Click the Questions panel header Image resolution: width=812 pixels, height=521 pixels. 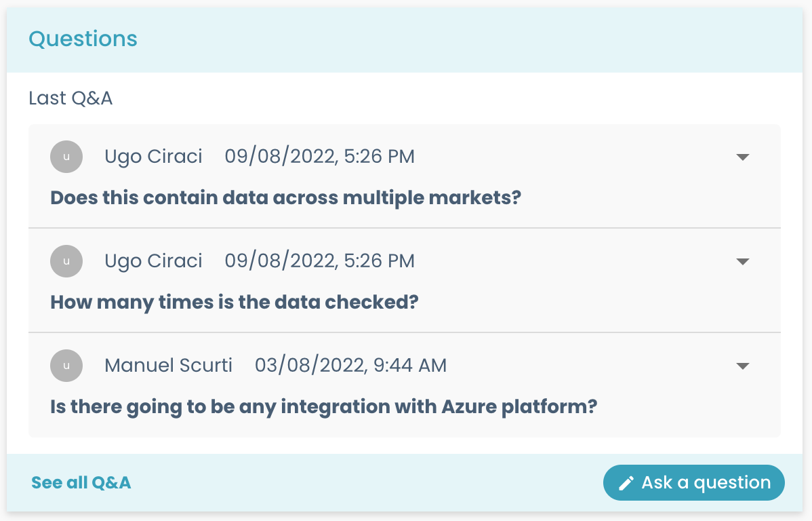(83, 39)
